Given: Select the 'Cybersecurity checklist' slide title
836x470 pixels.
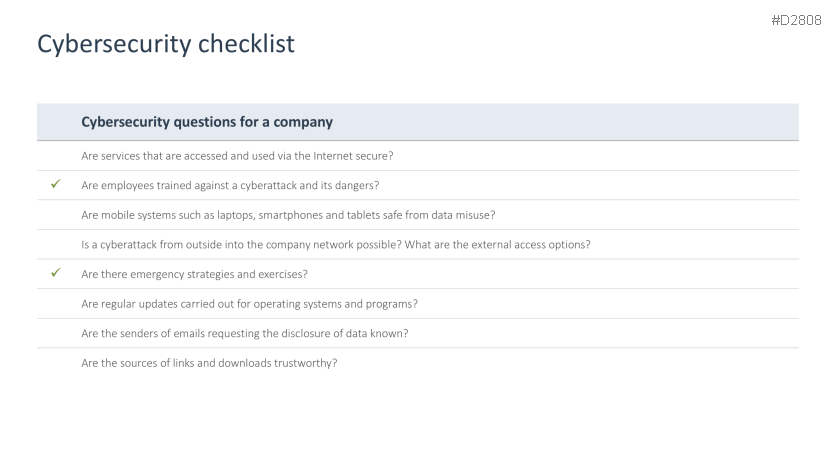Looking at the screenshot, I should (166, 44).
